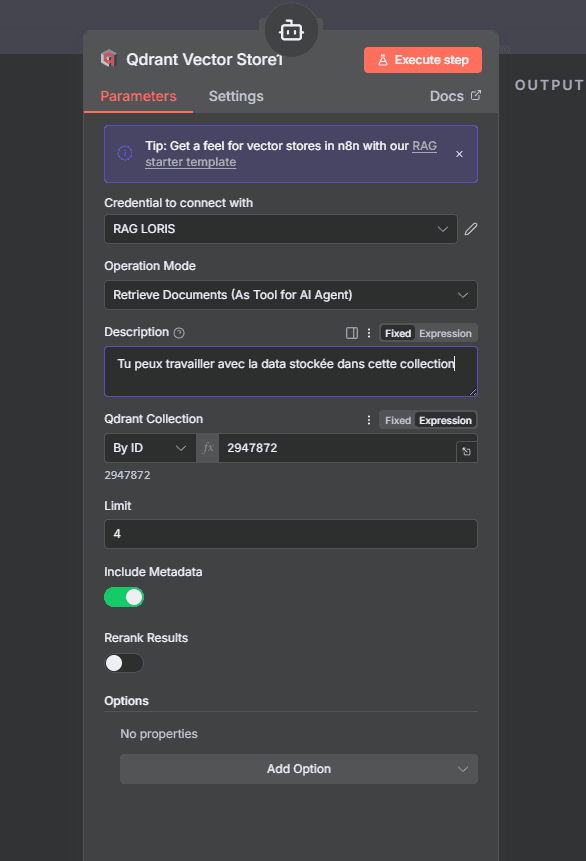
Task: Open the By ID mode dropdown
Action: tap(150, 448)
